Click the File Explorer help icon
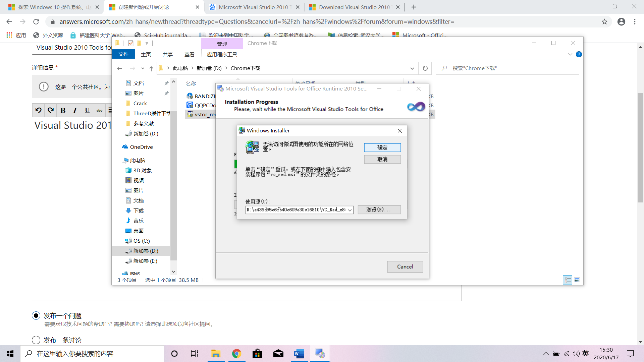The image size is (644, 362). (x=579, y=54)
